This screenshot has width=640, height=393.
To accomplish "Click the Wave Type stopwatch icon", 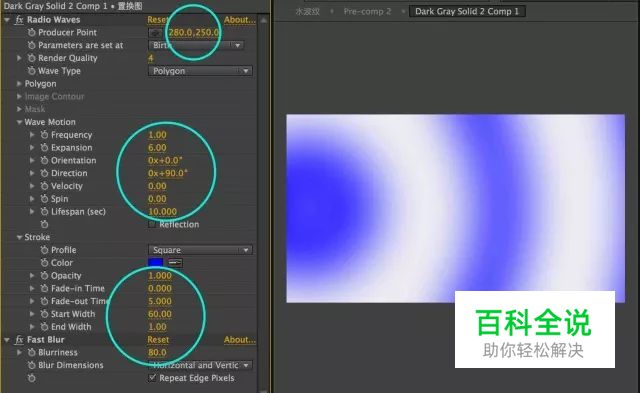I will pyautogui.click(x=31, y=71).
